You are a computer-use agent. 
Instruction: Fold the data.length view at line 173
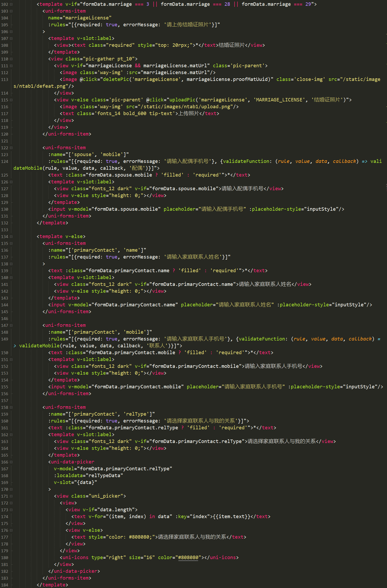11,510
